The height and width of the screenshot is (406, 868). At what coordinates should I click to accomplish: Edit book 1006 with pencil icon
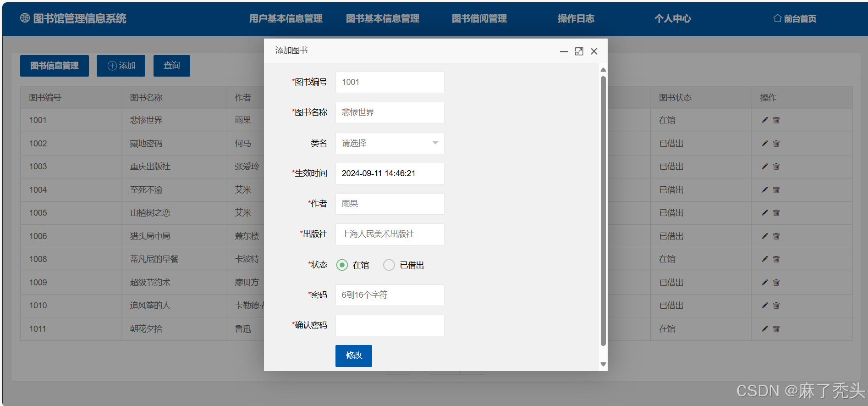coord(764,236)
